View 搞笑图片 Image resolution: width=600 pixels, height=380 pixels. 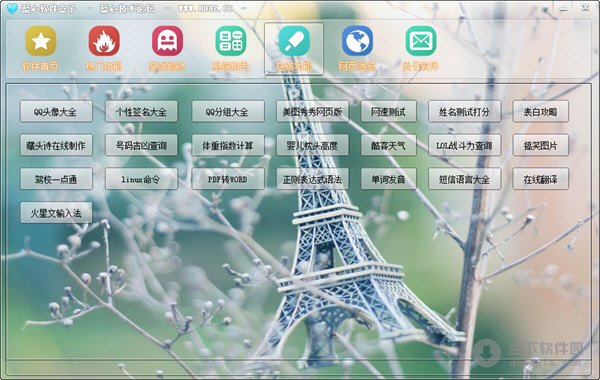pos(541,145)
